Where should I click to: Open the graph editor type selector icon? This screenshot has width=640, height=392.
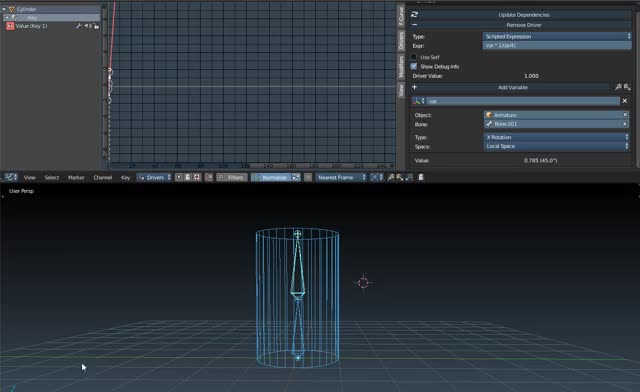click(11, 177)
